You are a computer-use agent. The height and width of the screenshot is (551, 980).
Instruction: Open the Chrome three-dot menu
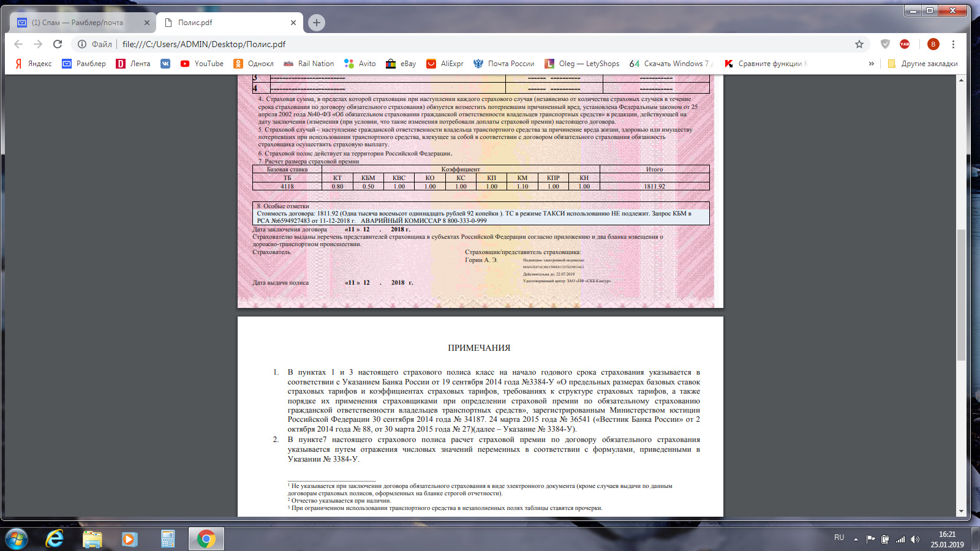pyautogui.click(x=953, y=44)
